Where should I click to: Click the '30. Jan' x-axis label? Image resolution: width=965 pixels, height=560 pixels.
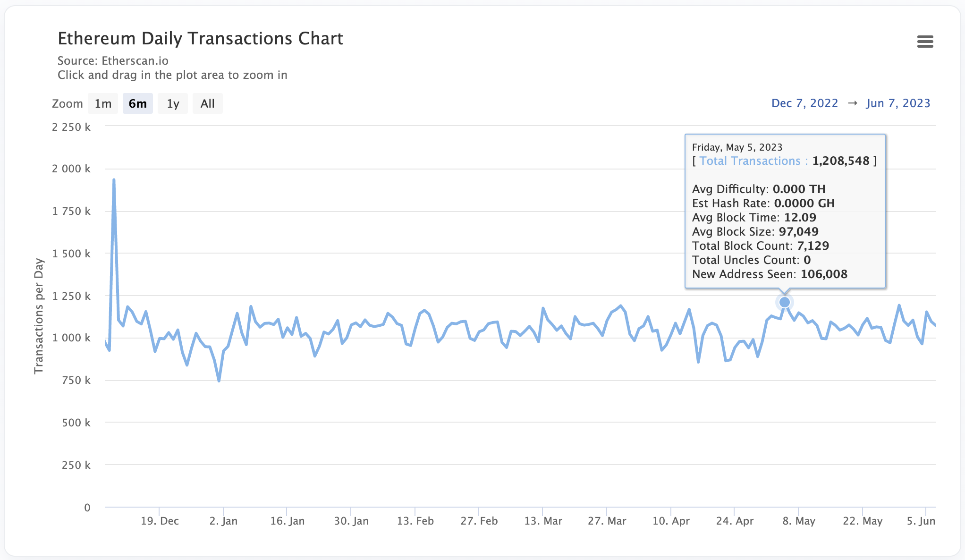click(351, 521)
